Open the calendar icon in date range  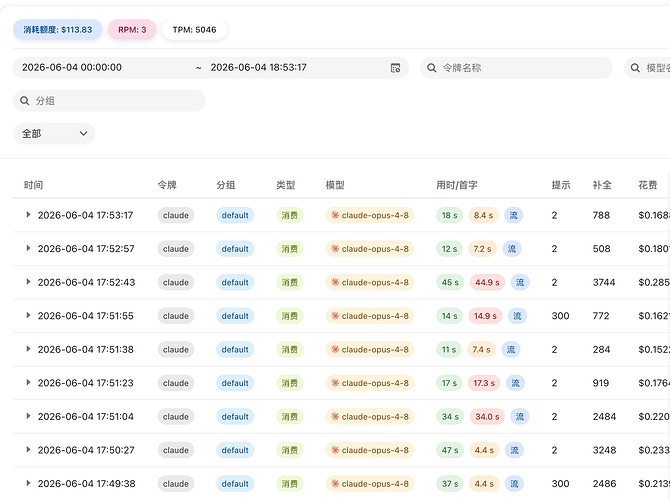click(x=395, y=68)
